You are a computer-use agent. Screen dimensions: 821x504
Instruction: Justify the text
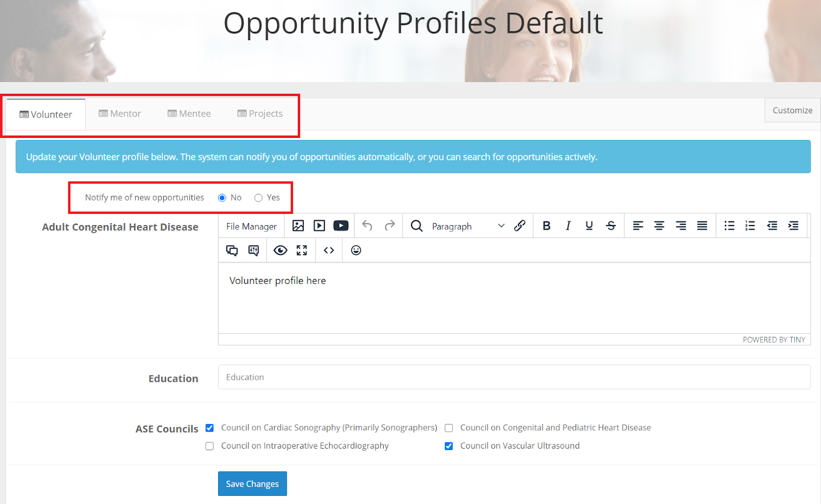702,226
